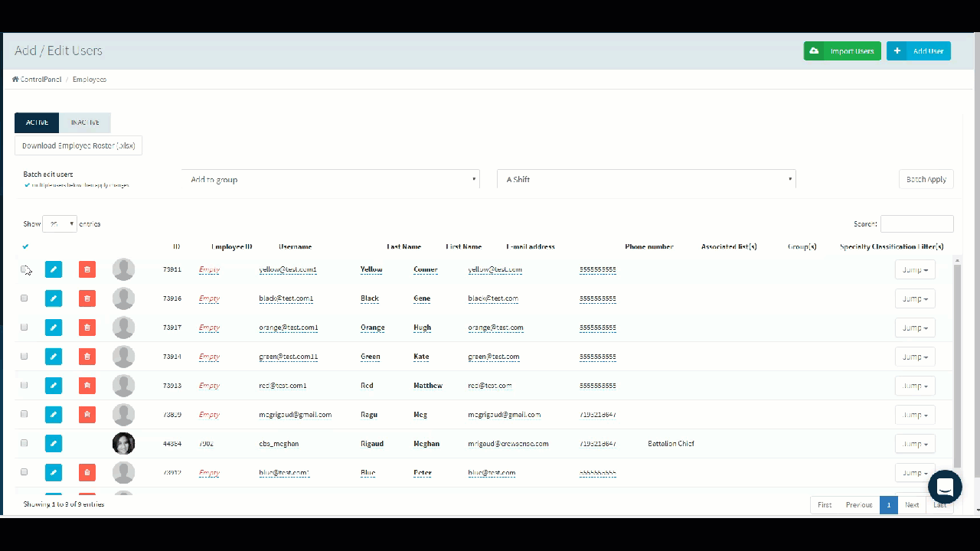Viewport: 980px width, 551px height.
Task: Edit user Orange Hugh with the pencil icon
Action: [54, 328]
